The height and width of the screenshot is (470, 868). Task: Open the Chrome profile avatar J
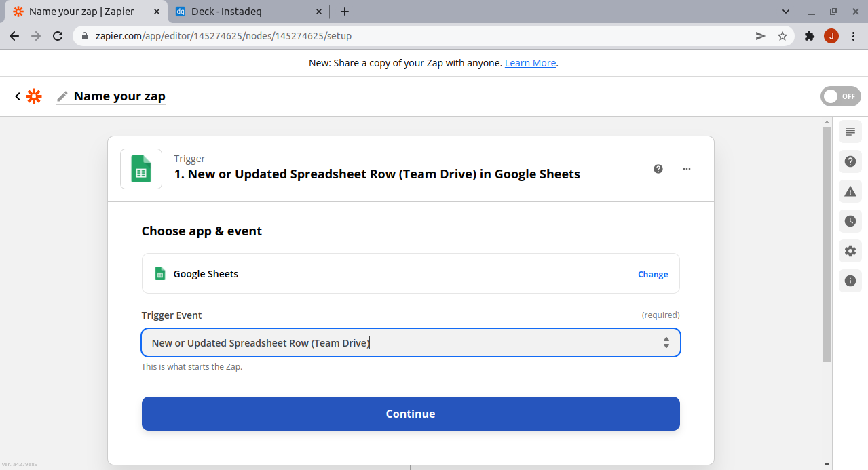click(831, 36)
